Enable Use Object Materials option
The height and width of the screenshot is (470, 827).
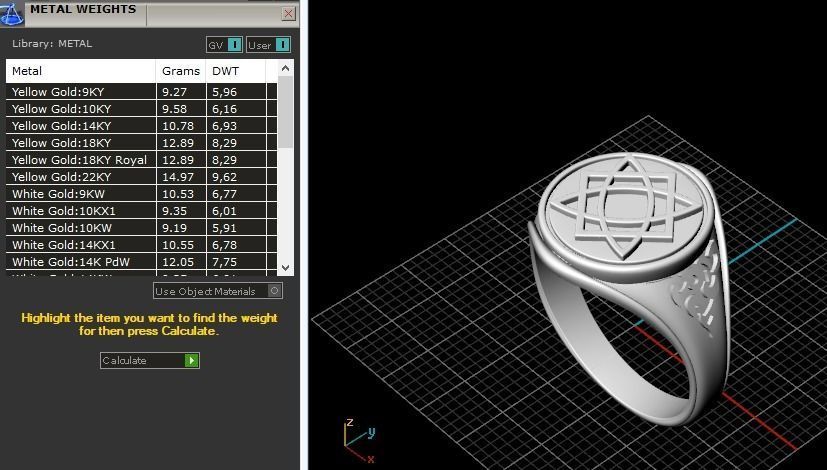point(218,291)
